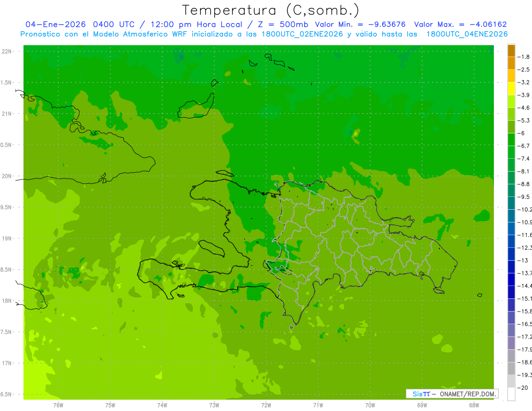Click the '69W' longitude label
The height and width of the screenshot is (411, 532).
pos(422,405)
